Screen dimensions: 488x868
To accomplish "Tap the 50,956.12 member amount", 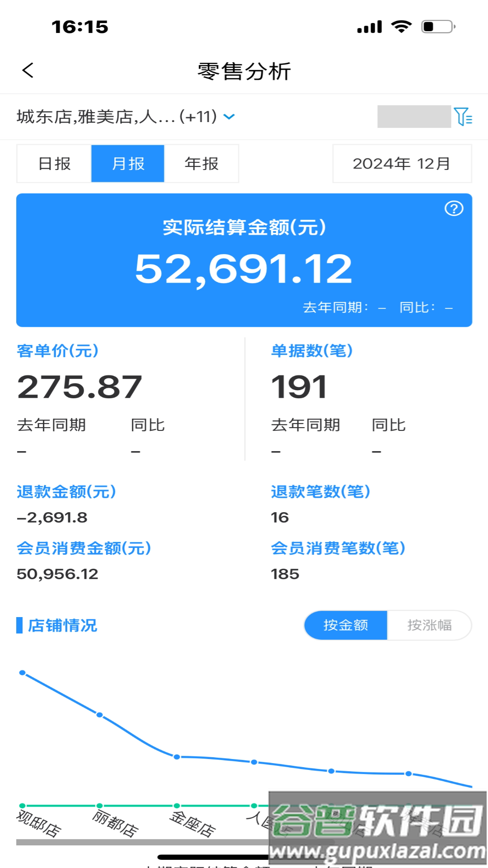I will 57,574.
